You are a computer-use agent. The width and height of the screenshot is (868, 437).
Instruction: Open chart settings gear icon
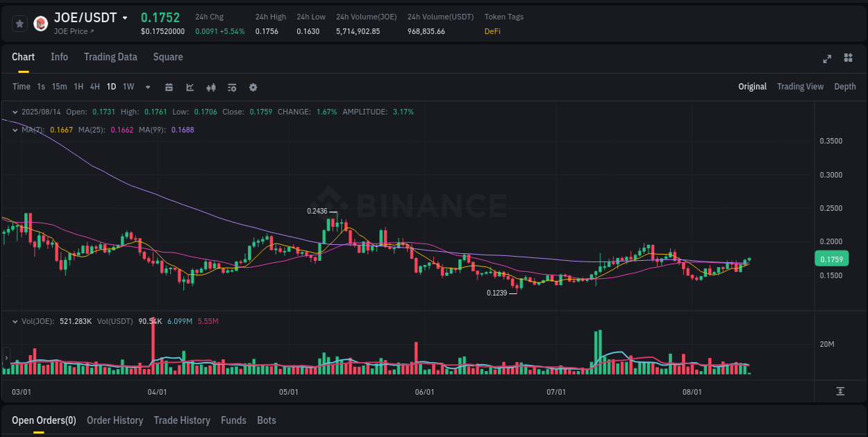(x=253, y=87)
